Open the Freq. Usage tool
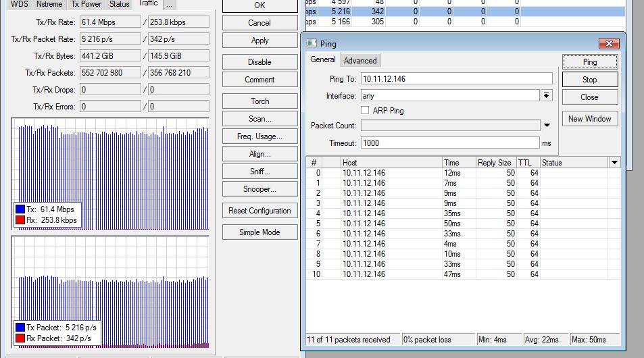 259,136
